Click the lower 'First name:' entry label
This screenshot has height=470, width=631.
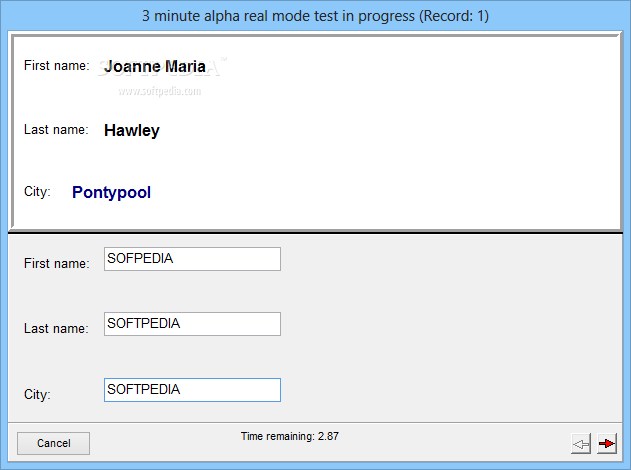tap(56, 264)
